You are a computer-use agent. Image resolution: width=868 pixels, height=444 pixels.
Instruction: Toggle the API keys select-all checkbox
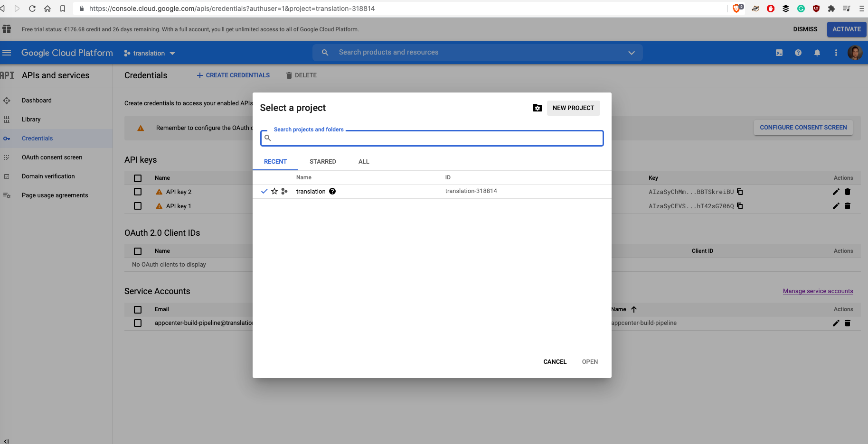pyautogui.click(x=138, y=178)
